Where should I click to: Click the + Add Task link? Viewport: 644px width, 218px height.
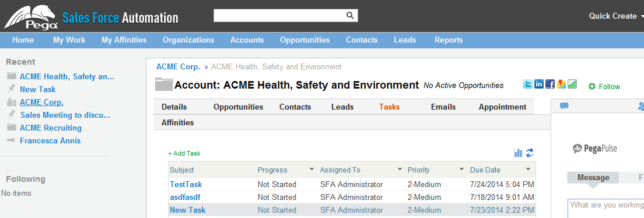pyautogui.click(x=184, y=153)
